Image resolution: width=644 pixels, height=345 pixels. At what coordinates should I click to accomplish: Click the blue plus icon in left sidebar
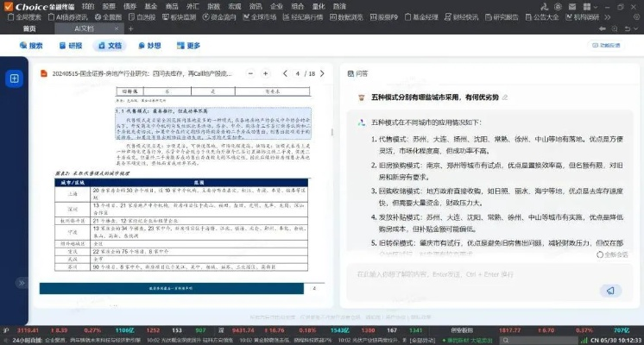15,78
